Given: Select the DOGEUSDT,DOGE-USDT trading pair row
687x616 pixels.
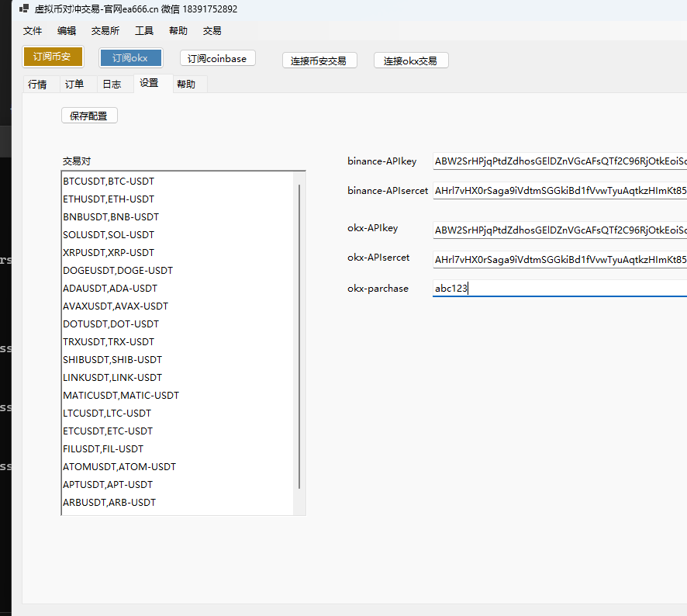Looking at the screenshot, I should click(118, 271).
